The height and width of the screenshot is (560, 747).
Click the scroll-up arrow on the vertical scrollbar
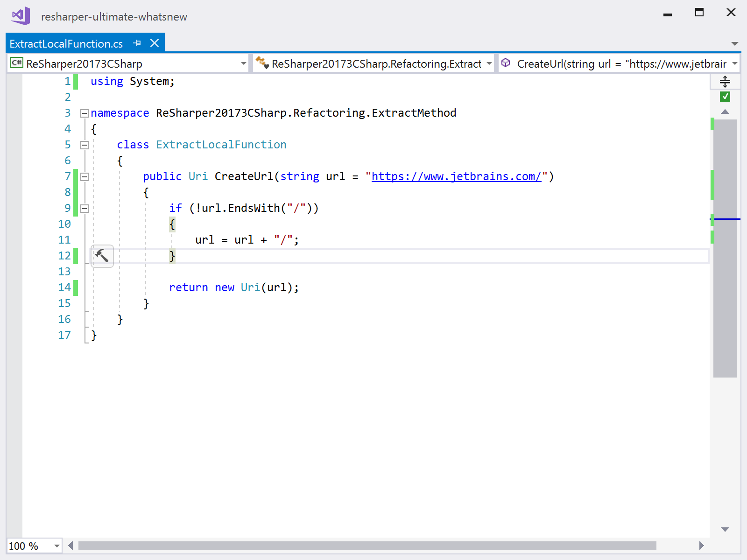click(725, 112)
